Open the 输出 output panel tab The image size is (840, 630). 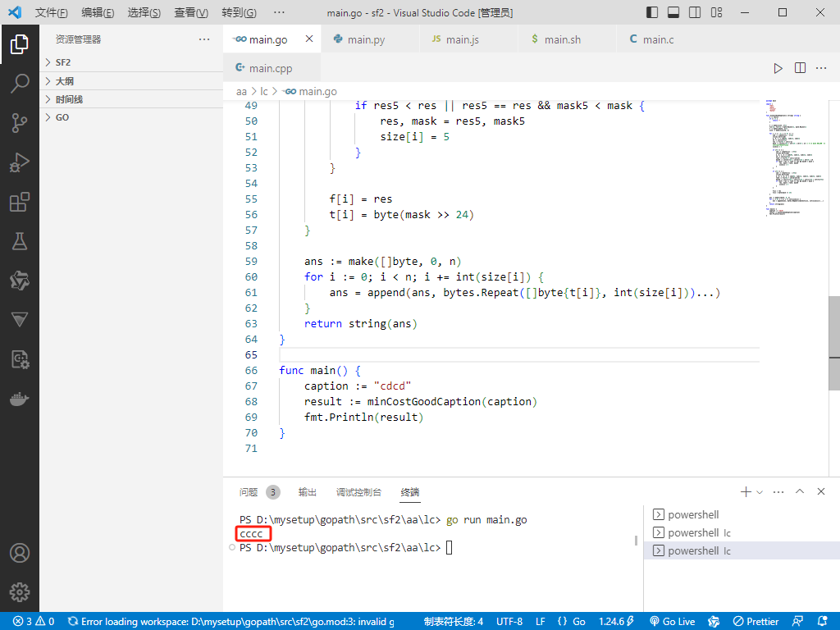point(307,492)
